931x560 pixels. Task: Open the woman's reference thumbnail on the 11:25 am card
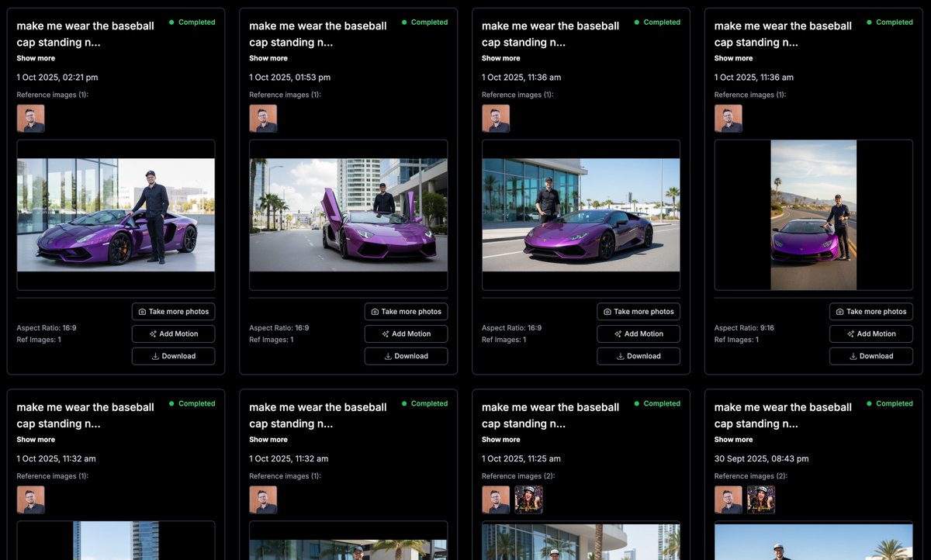(x=528, y=500)
